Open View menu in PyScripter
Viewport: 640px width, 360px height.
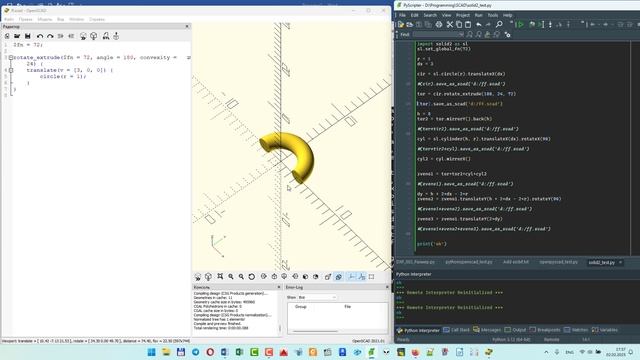click(447, 15)
